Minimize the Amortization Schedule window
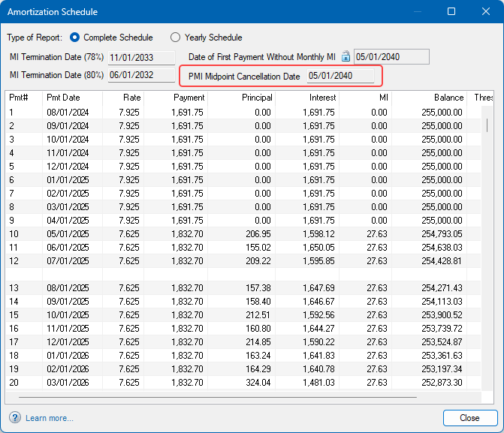 click(417, 12)
